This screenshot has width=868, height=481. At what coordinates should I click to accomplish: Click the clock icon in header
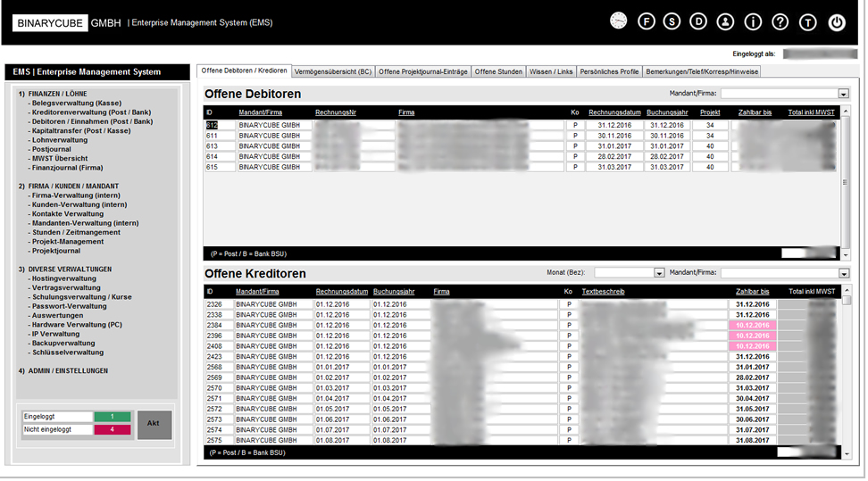618,21
